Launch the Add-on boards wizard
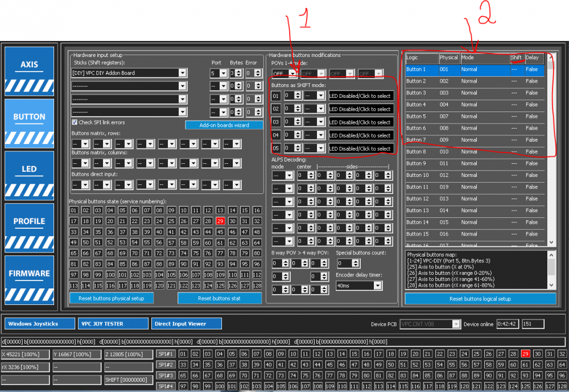The width and height of the screenshot is (569, 392). click(224, 125)
